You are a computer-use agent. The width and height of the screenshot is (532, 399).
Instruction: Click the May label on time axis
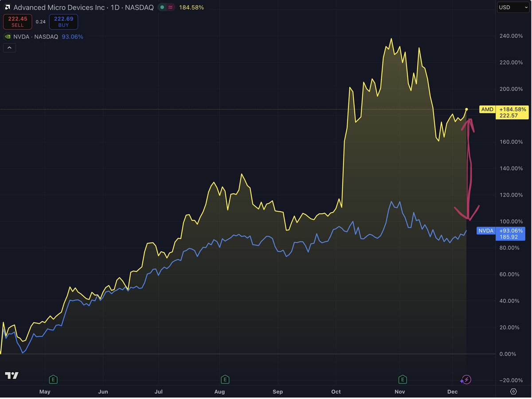(45, 392)
